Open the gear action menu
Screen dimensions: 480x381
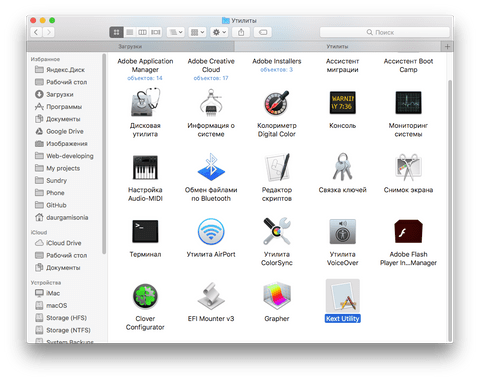click(219, 32)
